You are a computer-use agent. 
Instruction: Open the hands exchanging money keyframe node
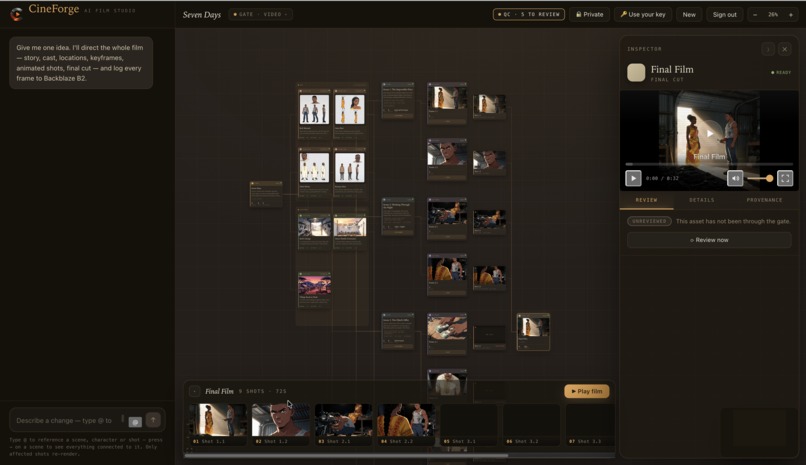pos(447,333)
